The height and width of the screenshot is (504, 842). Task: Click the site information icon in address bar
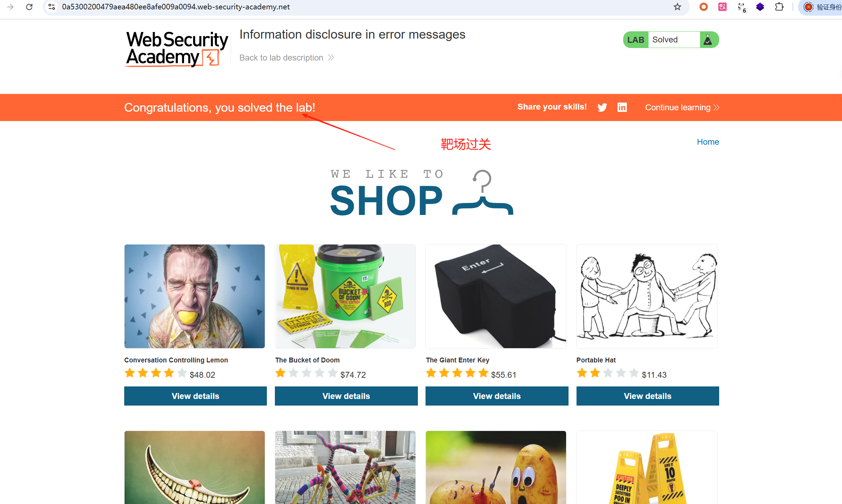[52, 7]
